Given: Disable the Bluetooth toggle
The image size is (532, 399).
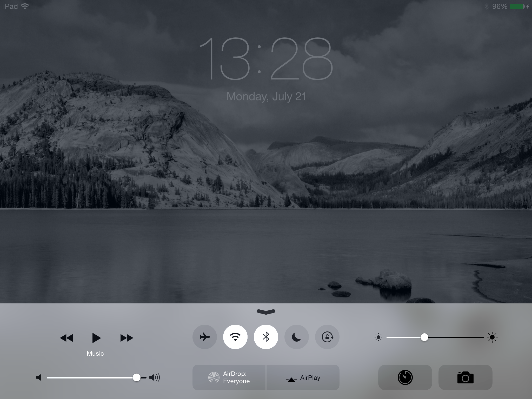Looking at the screenshot, I should click(x=266, y=337).
